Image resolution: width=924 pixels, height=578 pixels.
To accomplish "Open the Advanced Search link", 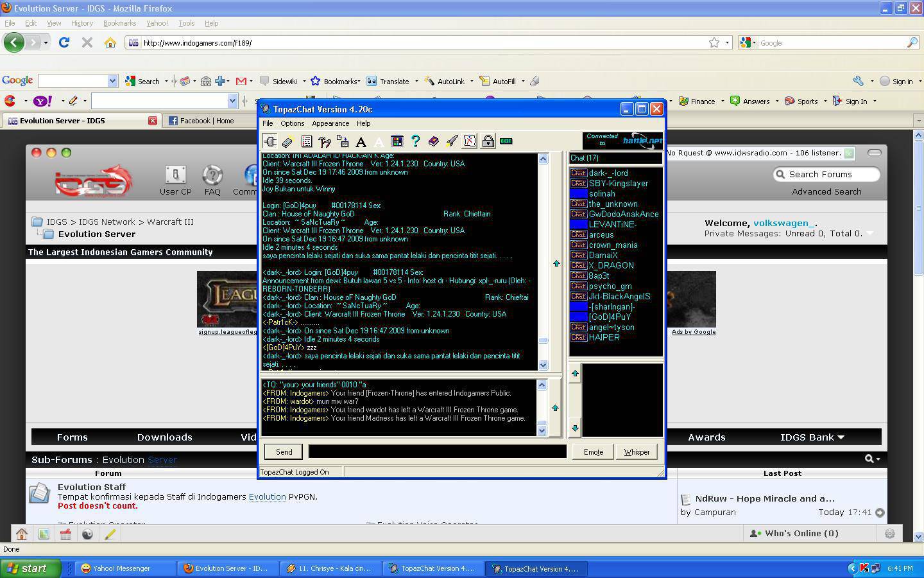I will (826, 191).
